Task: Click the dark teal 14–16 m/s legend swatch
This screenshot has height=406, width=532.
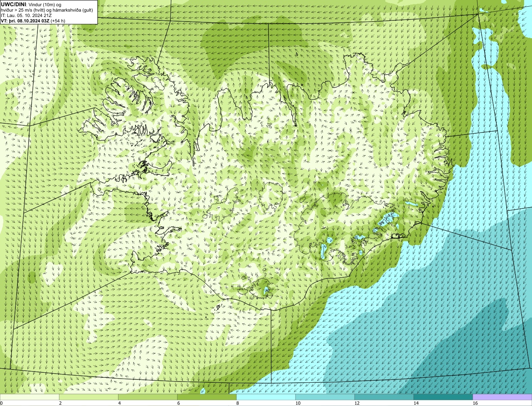Action: 443,397
